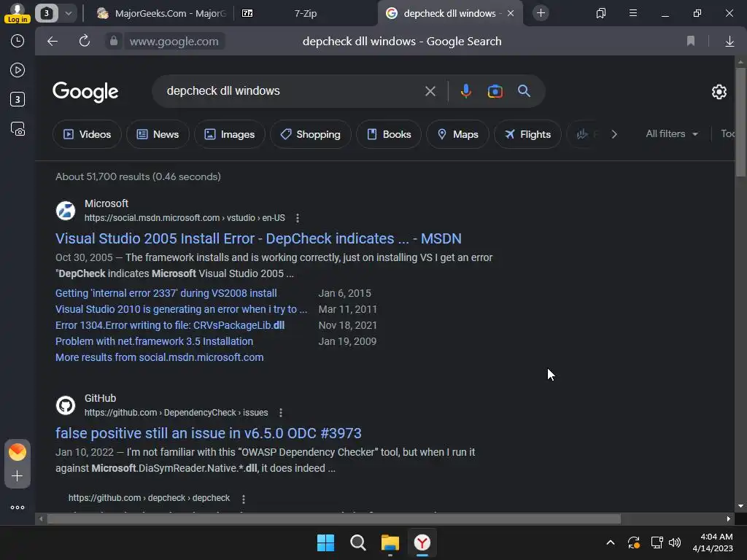Open the sidebar three-dots menu
The height and width of the screenshot is (560, 747).
click(x=18, y=507)
